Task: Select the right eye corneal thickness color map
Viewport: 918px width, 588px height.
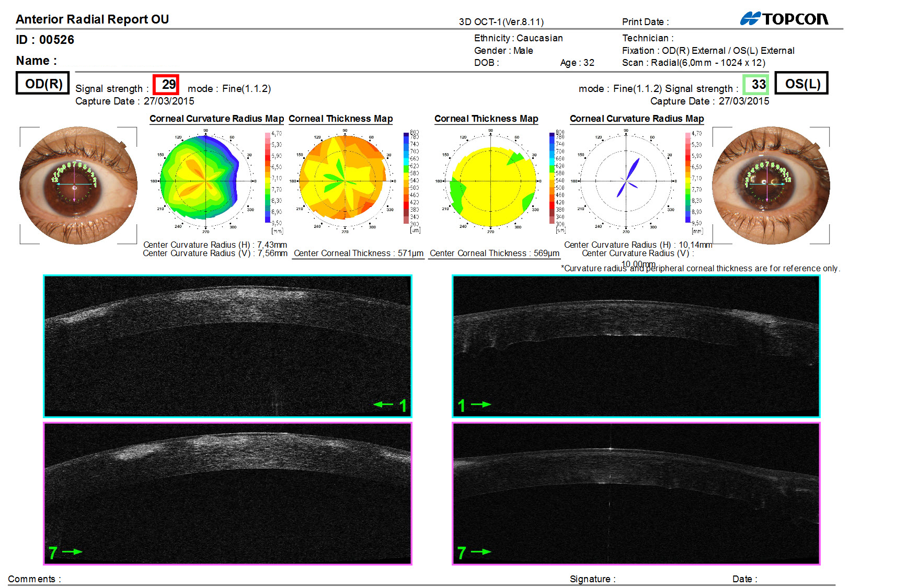Action: click(345, 181)
